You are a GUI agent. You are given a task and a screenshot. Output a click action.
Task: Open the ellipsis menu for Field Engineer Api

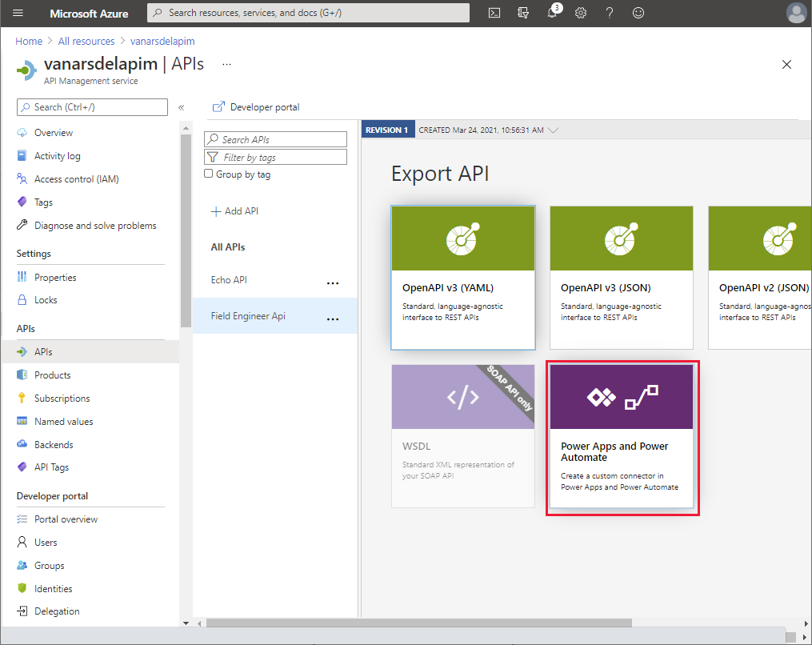[333, 318]
